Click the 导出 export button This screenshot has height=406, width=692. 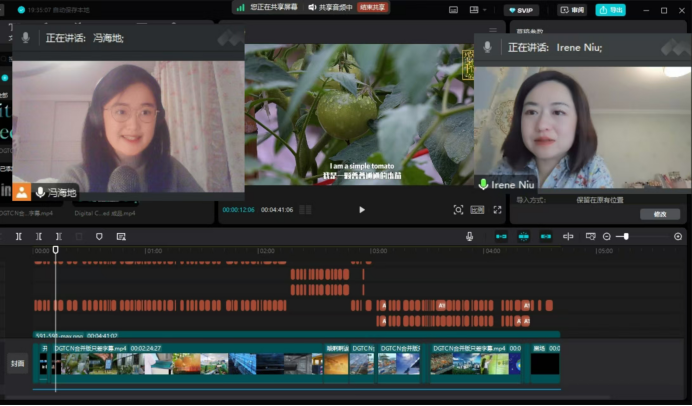pos(610,10)
